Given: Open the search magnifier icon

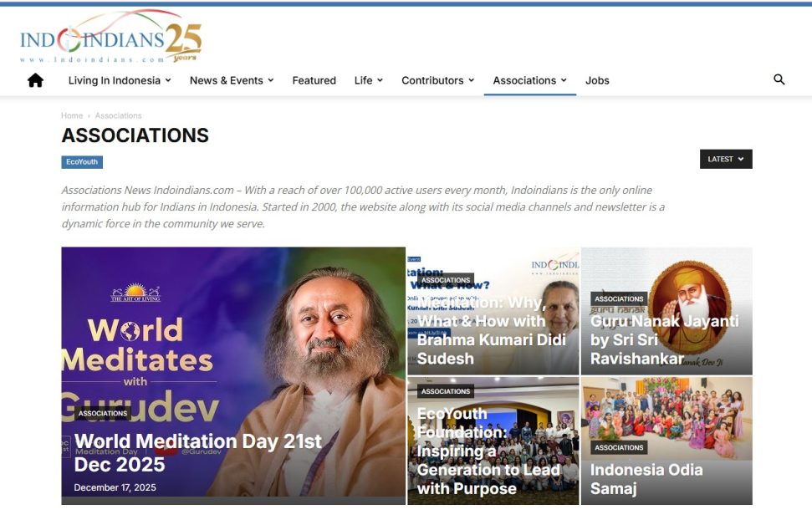Looking at the screenshot, I should [779, 79].
